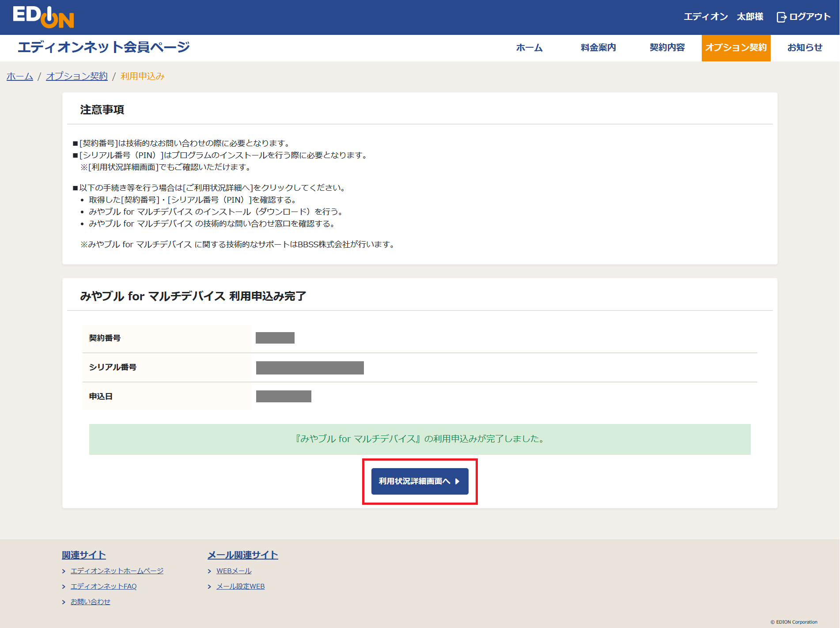Open the お知らせ navigation tab
840x628 pixels.
tap(805, 48)
